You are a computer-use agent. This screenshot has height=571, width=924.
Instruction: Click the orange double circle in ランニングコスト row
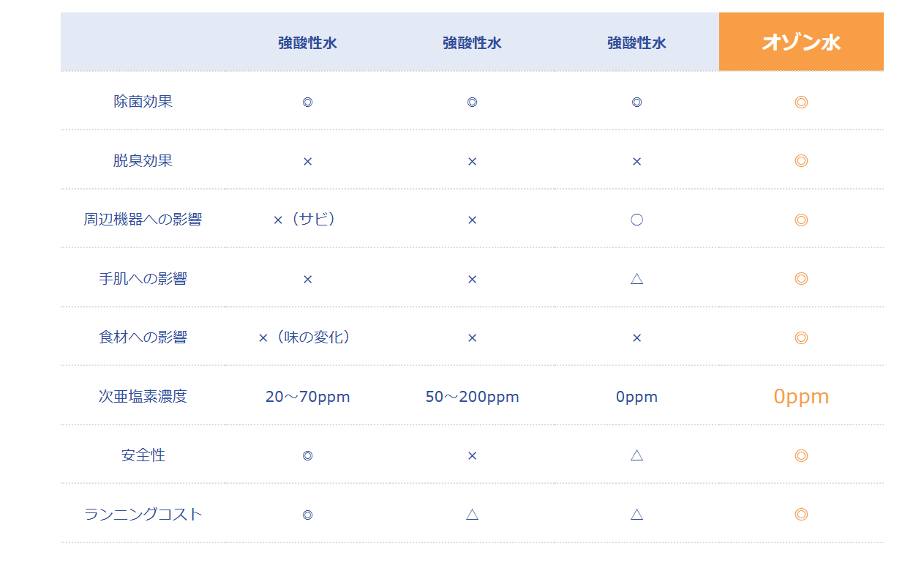801,515
